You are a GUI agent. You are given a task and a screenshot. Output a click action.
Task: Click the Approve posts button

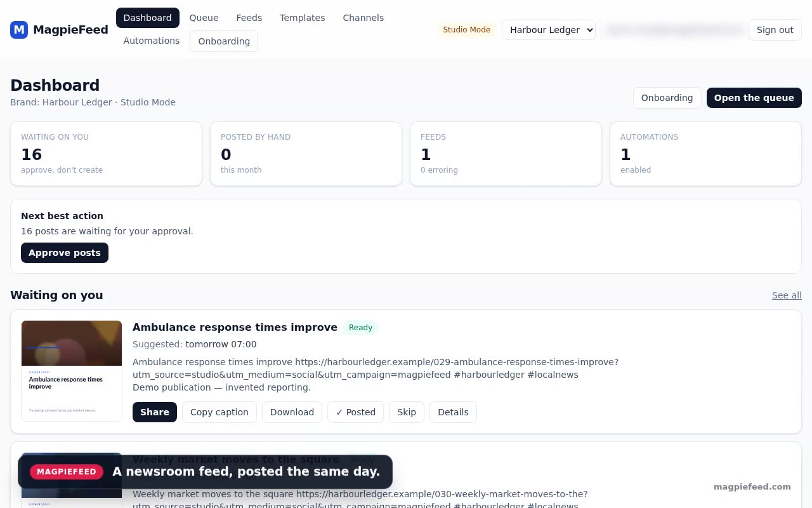coord(65,253)
